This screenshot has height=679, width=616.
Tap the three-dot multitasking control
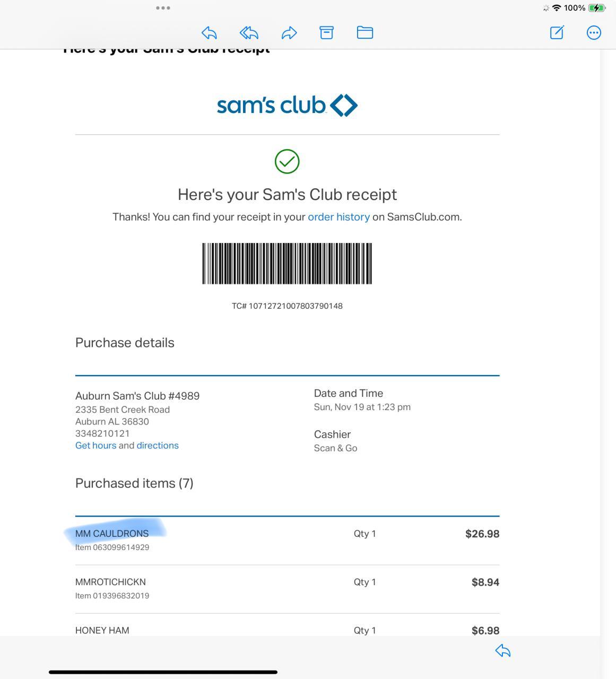[x=163, y=8]
